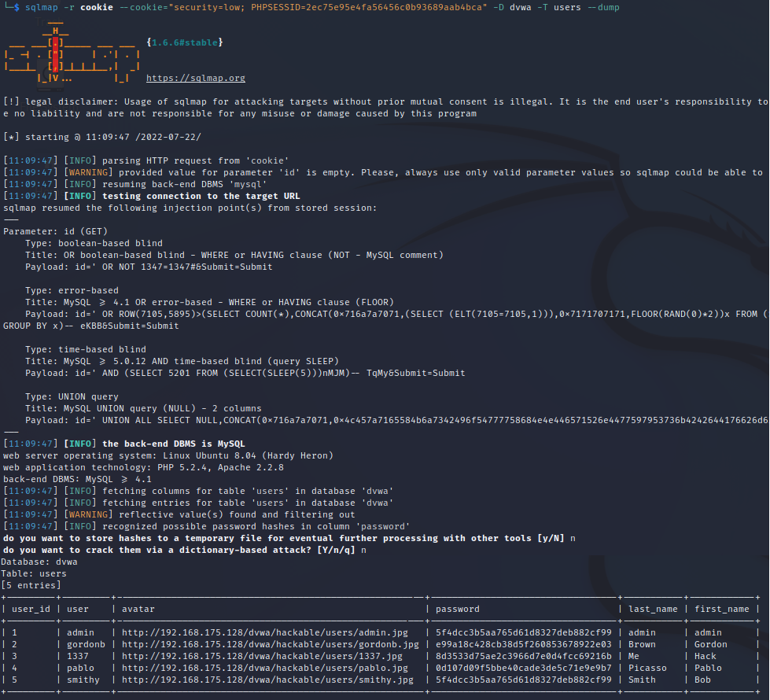Click the UNION ALL SELECT payload line
Screen dimensions: 770x700
coord(396,420)
